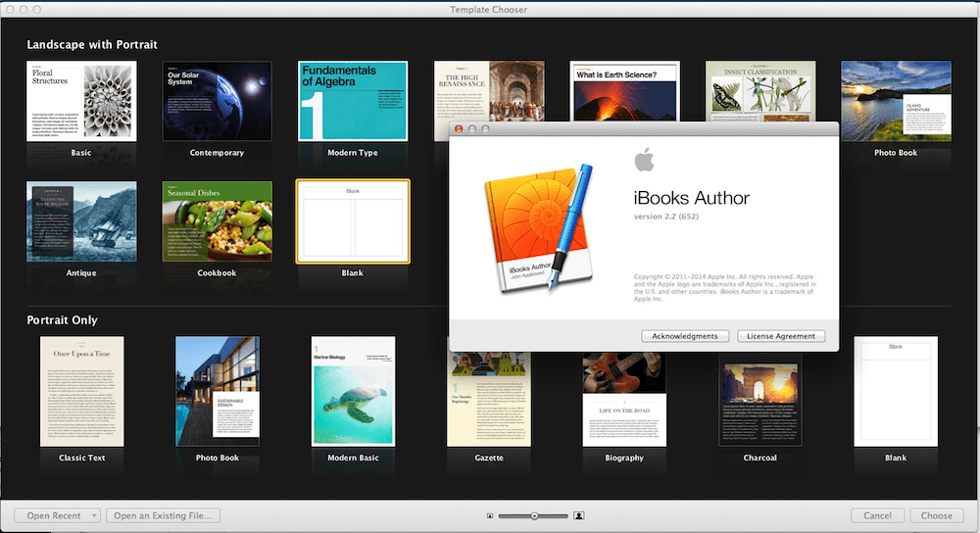The height and width of the screenshot is (533, 980).
Task: Click the iBooks Author app icon
Action: 539,228
